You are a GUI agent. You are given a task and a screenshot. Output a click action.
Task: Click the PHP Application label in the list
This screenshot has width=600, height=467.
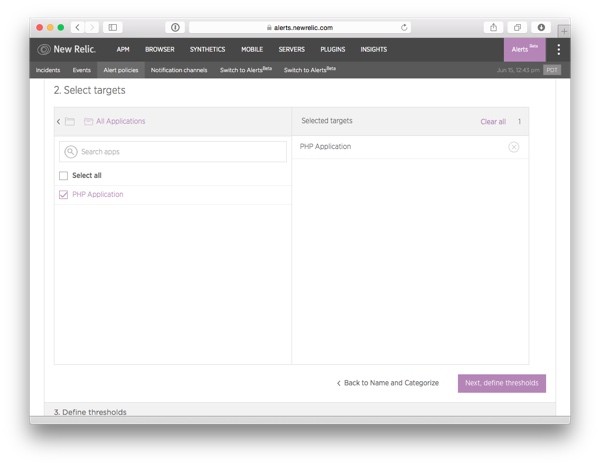point(98,194)
